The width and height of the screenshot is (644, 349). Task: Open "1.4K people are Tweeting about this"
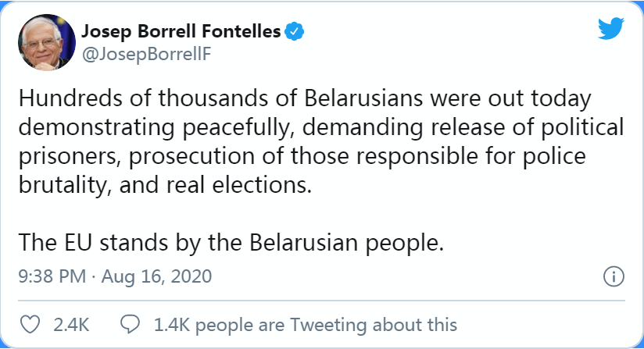tap(304, 323)
